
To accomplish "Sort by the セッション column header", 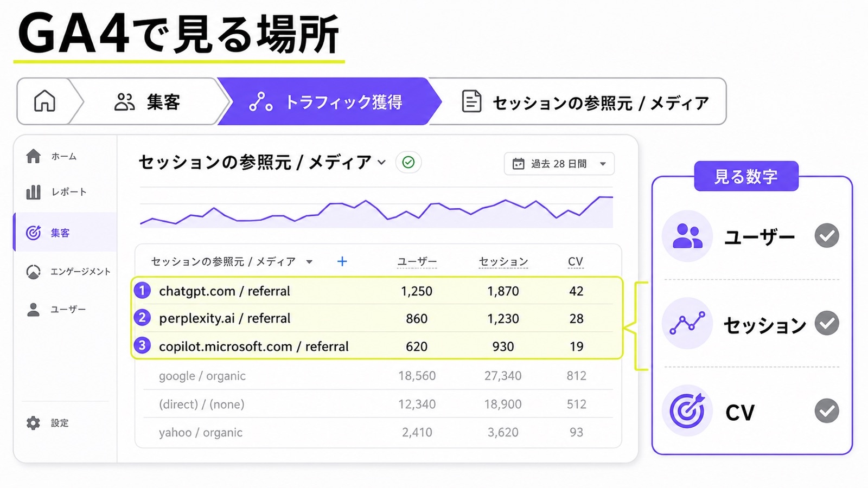I will [x=503, y=262].
